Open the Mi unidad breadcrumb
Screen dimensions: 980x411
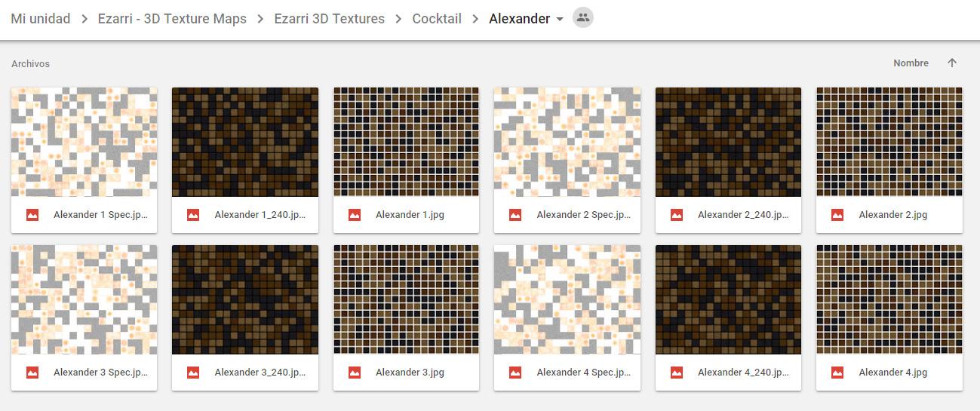(40, 19)
